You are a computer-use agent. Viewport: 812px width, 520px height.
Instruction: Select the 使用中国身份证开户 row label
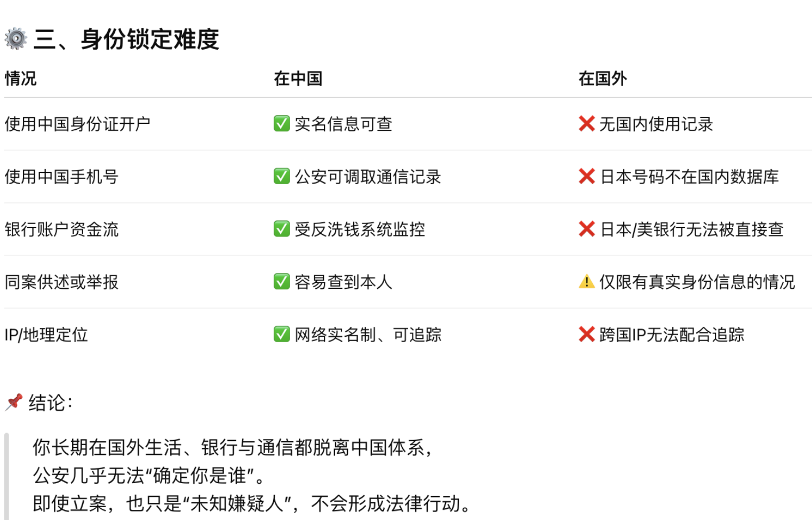[x=77, y=124]
